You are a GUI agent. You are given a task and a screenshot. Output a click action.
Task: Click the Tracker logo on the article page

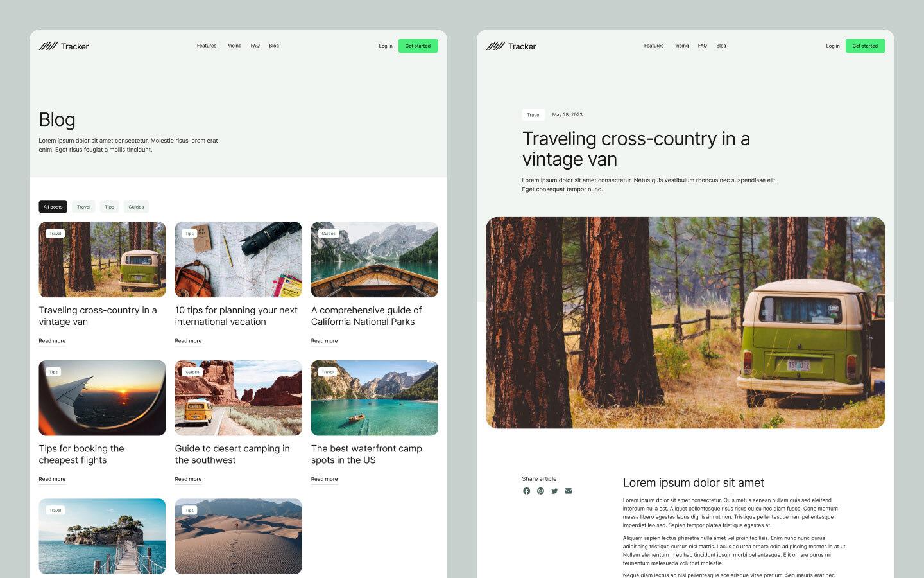[x=511, y=46]
